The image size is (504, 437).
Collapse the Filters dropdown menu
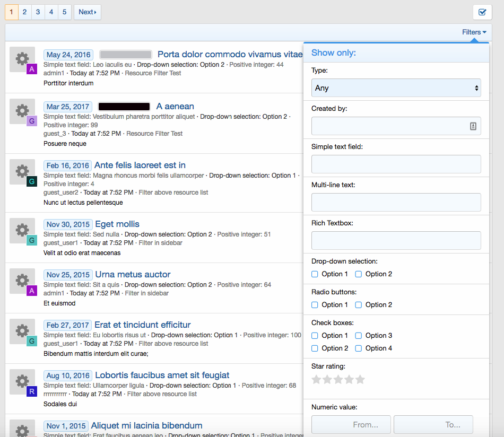coord(474,32)
